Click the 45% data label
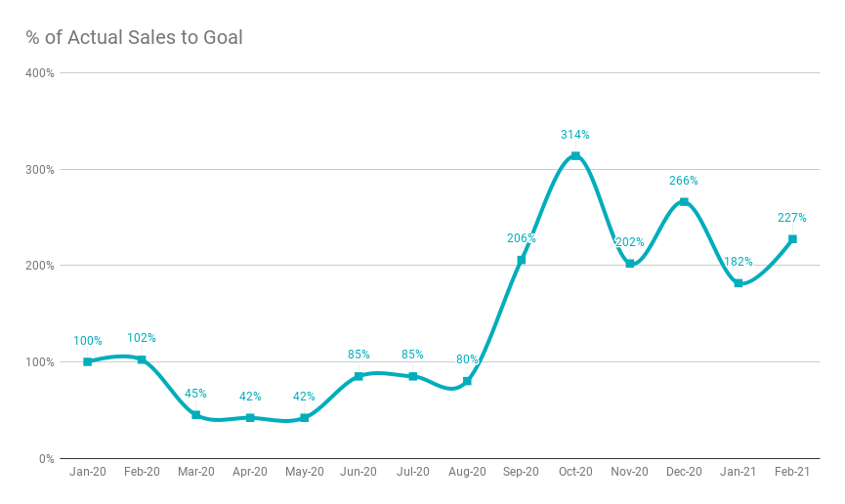The image size is (845, 504). [196, 394]
